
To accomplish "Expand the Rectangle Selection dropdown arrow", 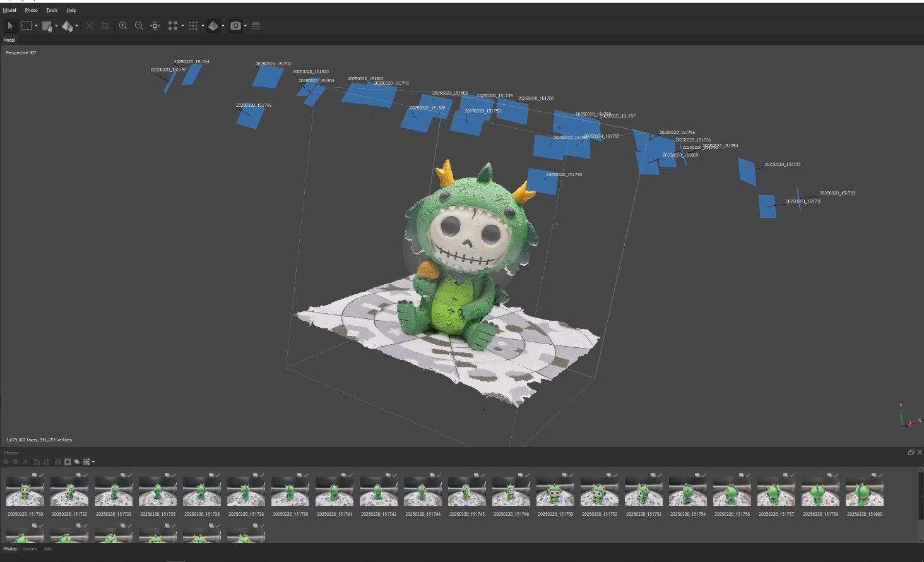I will [36, 26].
